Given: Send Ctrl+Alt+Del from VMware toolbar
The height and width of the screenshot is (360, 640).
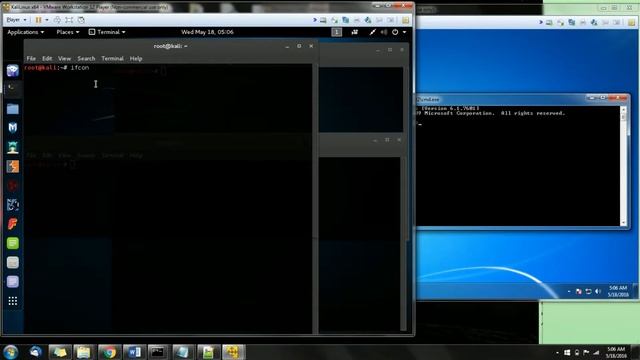Looking at the screenshot, I should [57, 20].
